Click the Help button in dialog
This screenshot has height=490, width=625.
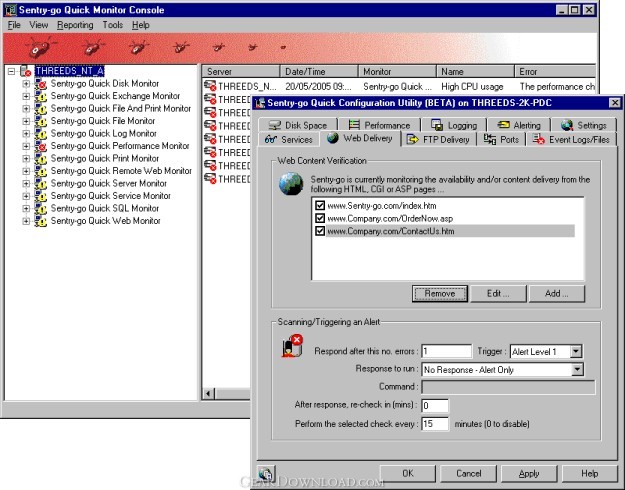pos(590,473)
